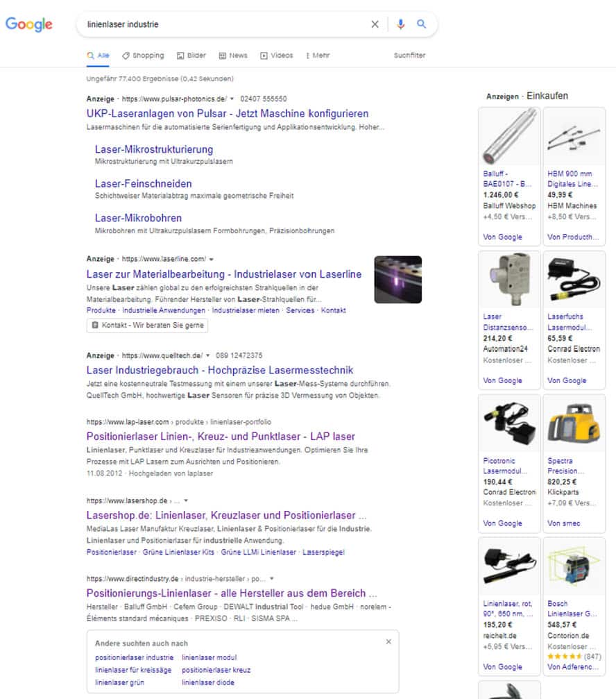
Task: Open Laserline Produkte sitelink
Action: point(101,310)
